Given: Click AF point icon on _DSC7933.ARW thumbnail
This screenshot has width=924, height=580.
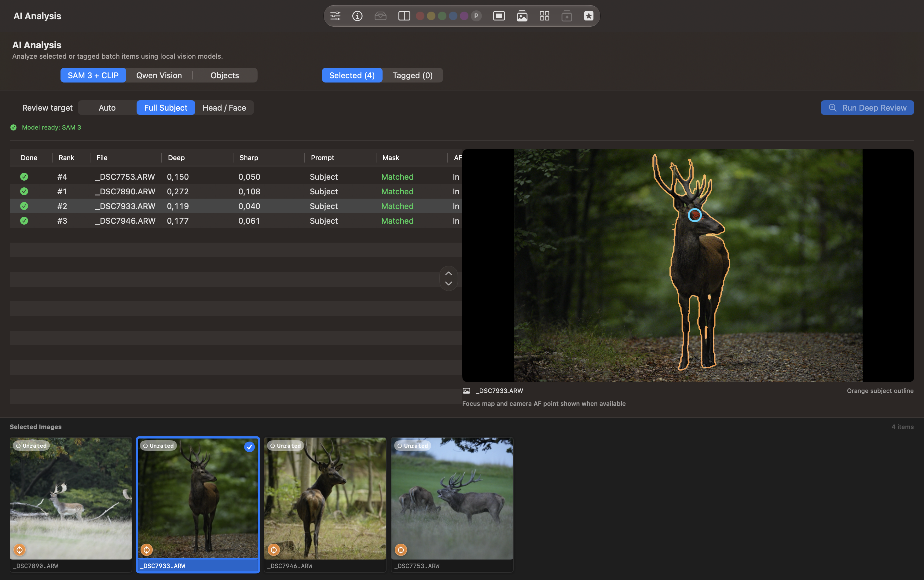Looking at the screenshot, I should point(147,550).
